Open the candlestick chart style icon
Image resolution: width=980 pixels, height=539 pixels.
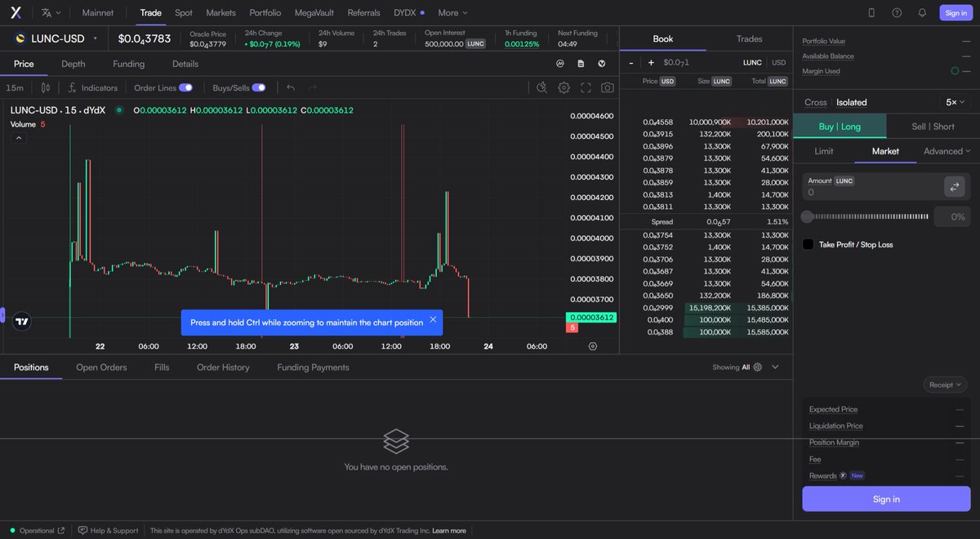[x=46, y=87]
